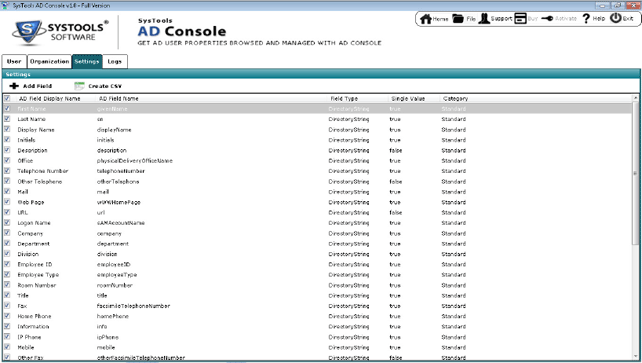Uncheck the First Name field checkbox

pyautogui.click(x=7, y=108)
